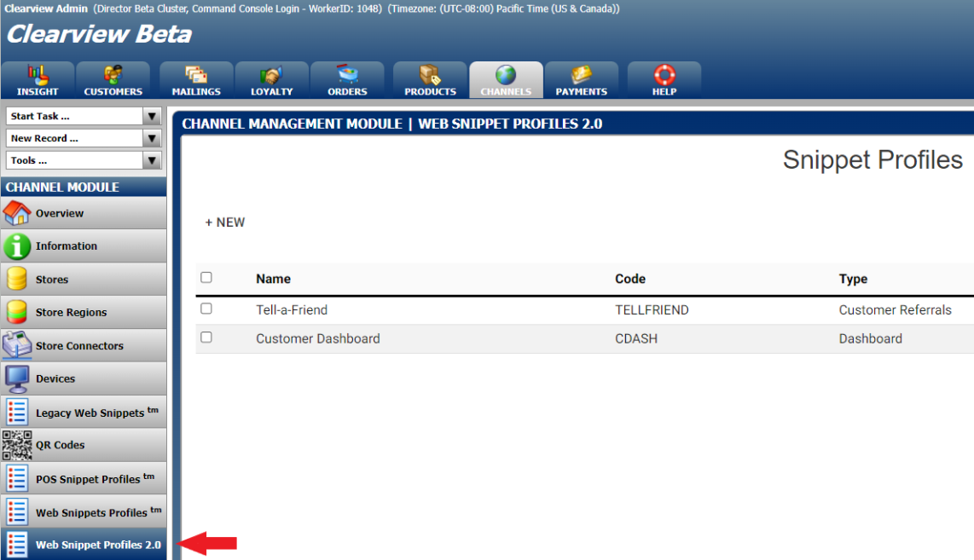Open the green Information icon
This screenshot has height=560, width=974.
[x=17, y=246]
